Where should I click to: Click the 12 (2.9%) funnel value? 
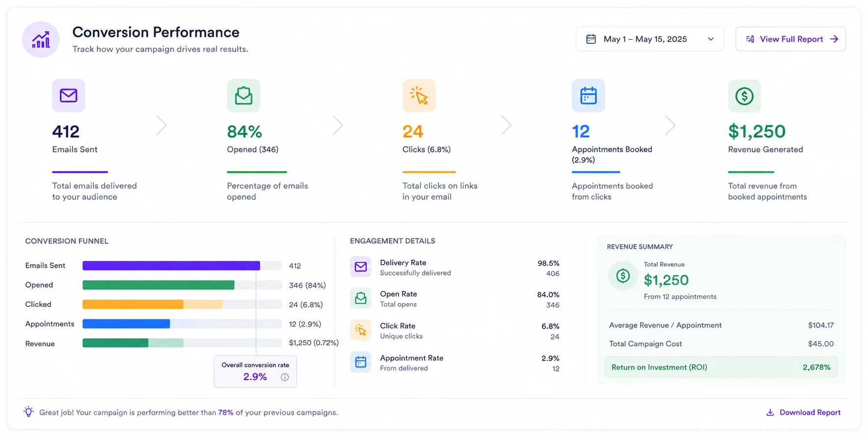click(305, 324)
